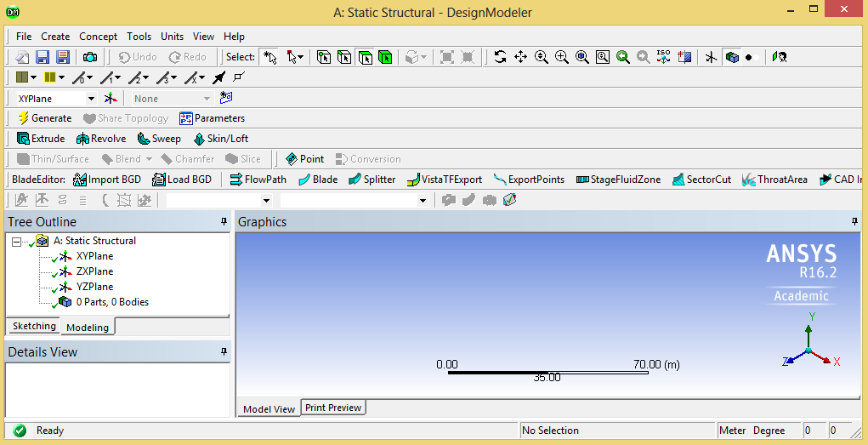868x445 pixels.
Task: Select ZXPlane in the tree outline
Action: 94,271
